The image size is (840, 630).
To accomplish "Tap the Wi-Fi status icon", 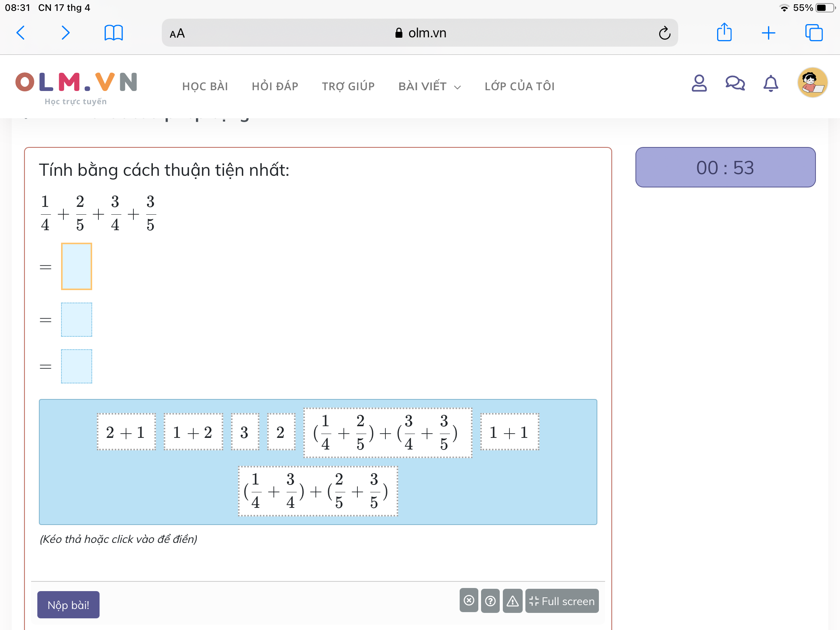I will click(x=784, y=8).
